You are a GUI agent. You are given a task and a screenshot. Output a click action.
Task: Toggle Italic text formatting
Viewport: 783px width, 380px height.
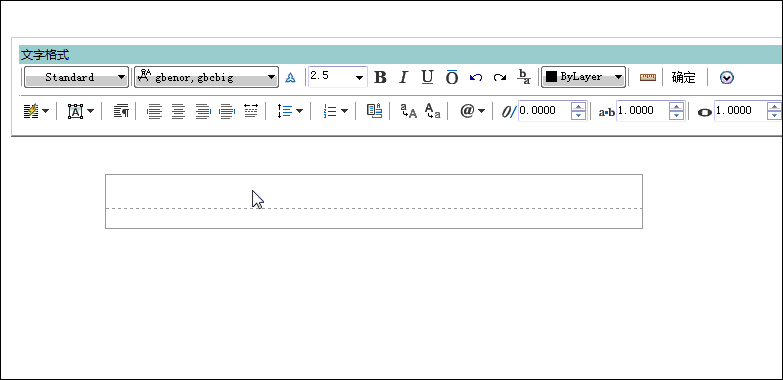coord(403,77)
